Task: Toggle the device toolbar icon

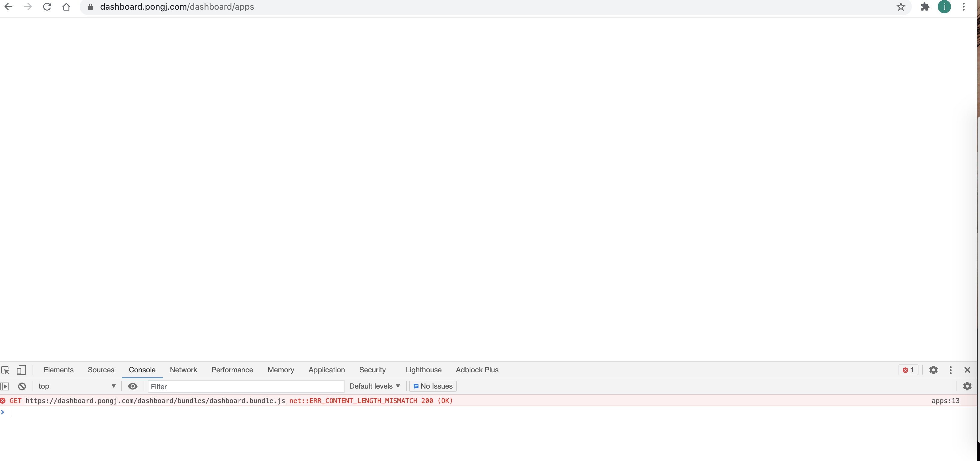Action: 21,370
